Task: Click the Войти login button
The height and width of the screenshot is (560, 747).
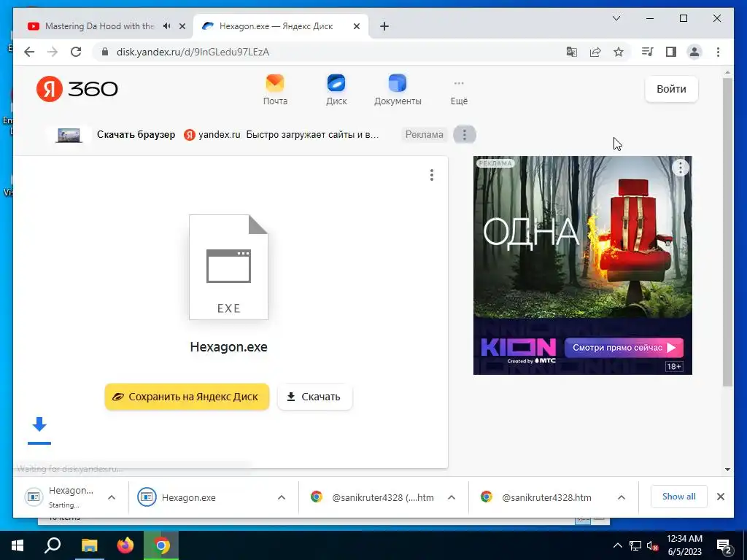Action: point(671,89)
